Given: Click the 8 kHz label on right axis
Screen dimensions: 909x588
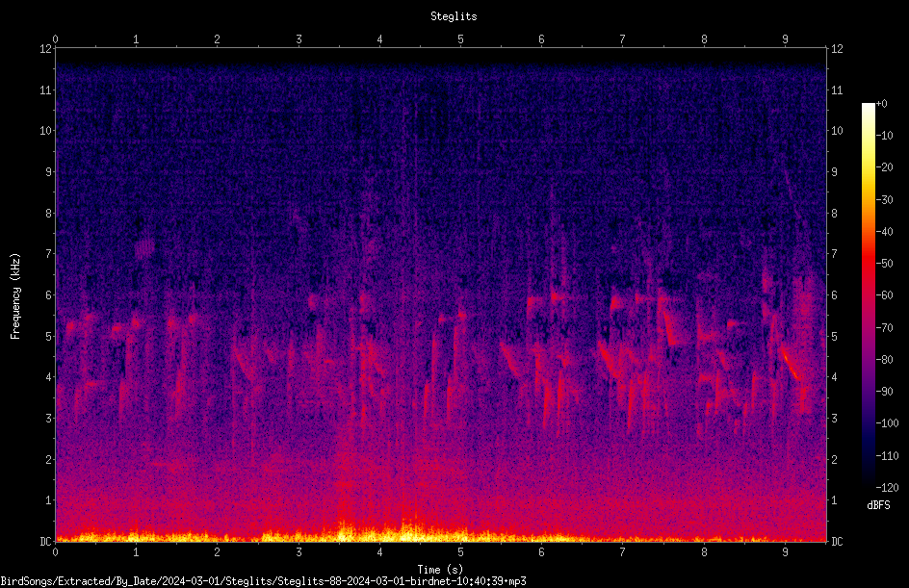Looking at the screenshot, I should 835,214.
